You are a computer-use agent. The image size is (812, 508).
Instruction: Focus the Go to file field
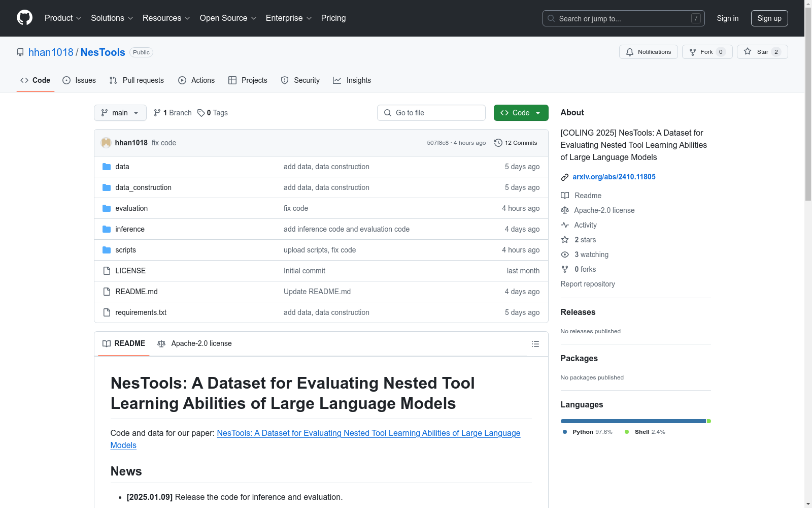pos(431,113)
